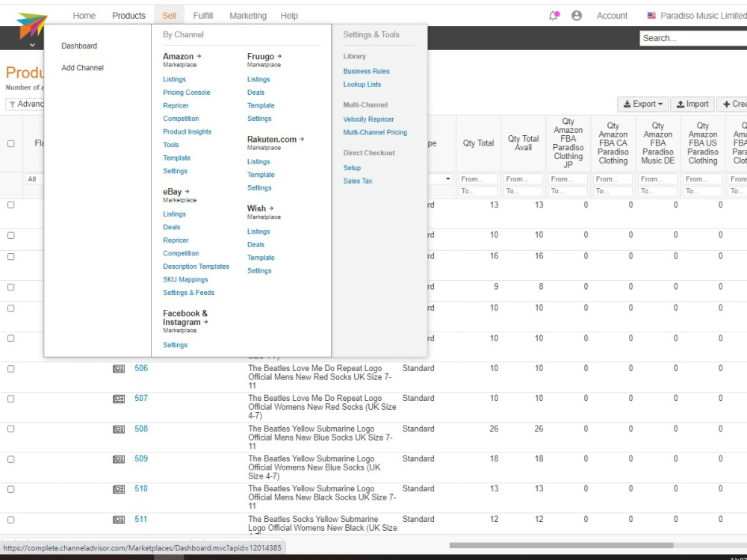Screen dimensions: 747x560
Task: Check the checkbox for product row 510
Action: [x=11, y=490]
